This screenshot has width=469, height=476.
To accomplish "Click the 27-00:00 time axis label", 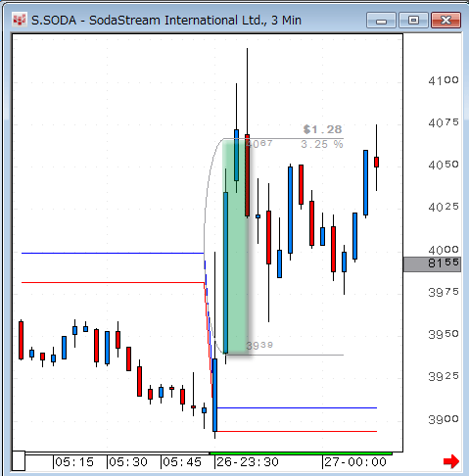I will click(x=355, y=462).
